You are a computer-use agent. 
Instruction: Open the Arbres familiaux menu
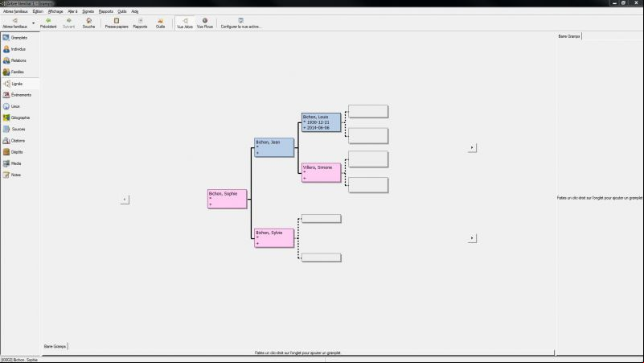pyautogui.click(x=15, y=11)
